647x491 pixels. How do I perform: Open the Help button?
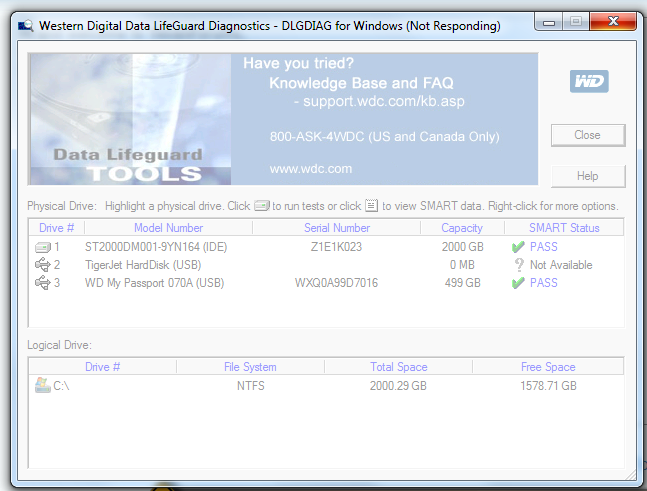[588, 176]
